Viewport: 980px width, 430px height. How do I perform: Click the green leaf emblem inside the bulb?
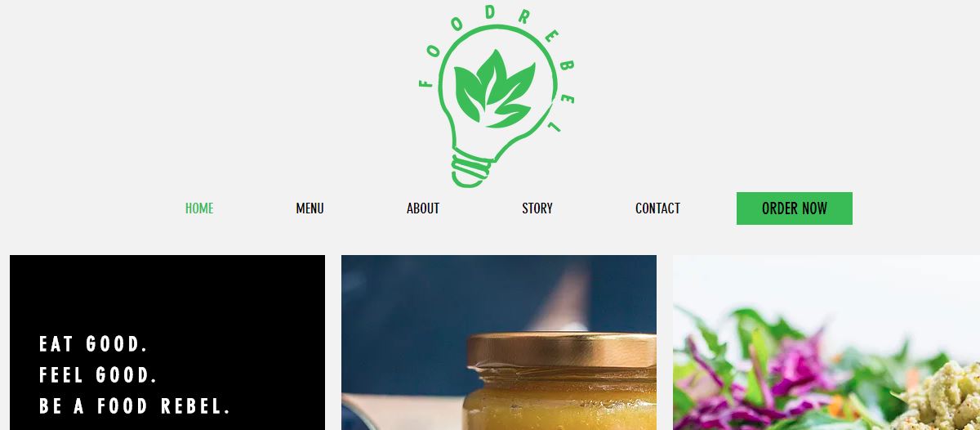tap(494, 88)
